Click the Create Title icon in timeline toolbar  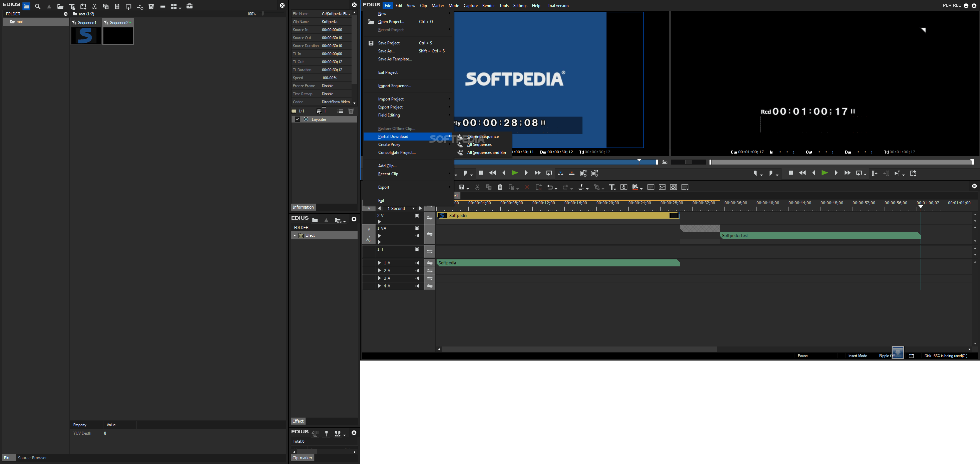(x=611, y=187)
